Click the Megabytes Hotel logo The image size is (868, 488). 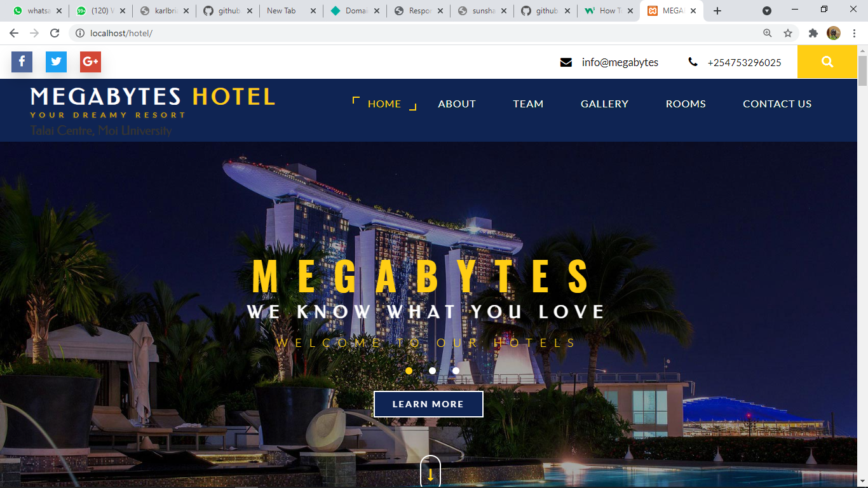[x=153, y=103]
